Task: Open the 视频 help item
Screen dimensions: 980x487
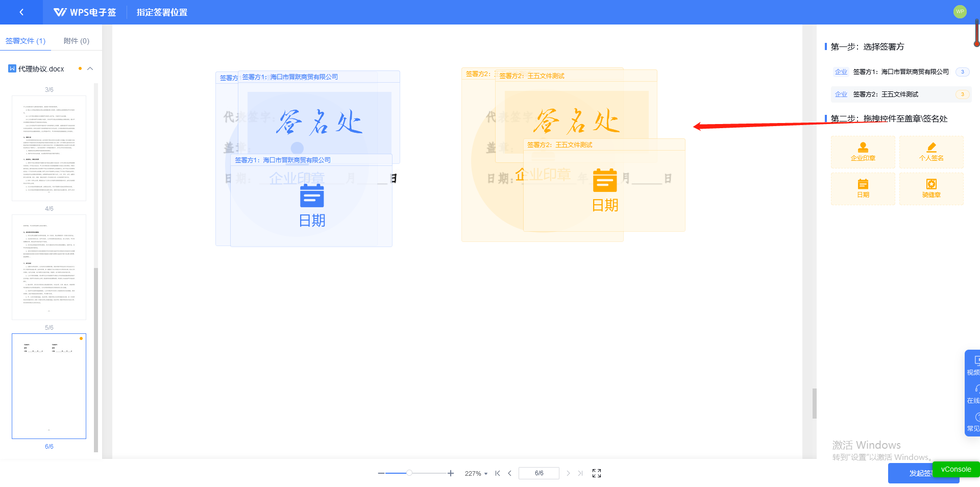Action: point(974,366)
